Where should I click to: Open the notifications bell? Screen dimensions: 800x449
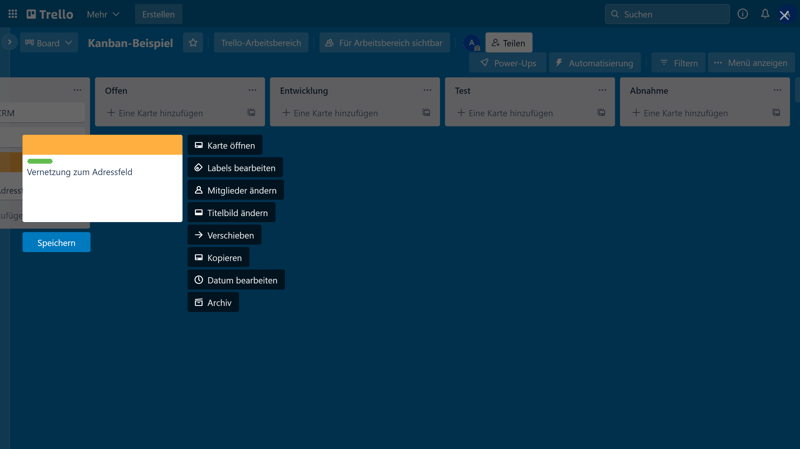coord(765,14)
